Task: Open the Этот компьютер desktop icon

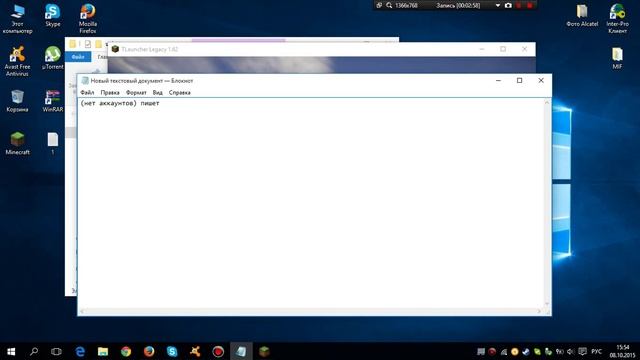Action: coord(17,19)
